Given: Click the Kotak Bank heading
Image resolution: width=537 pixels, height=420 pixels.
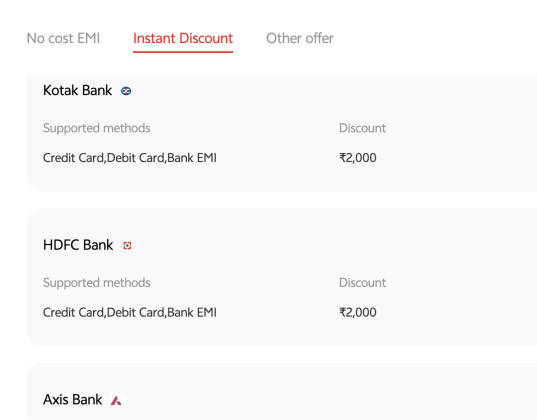Looking at the screenshot, I should tap(77, 91).
